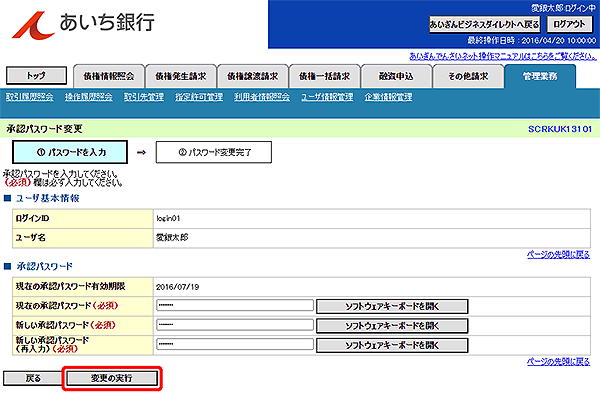Open 取引先管理 submenu link

point(144,97)
